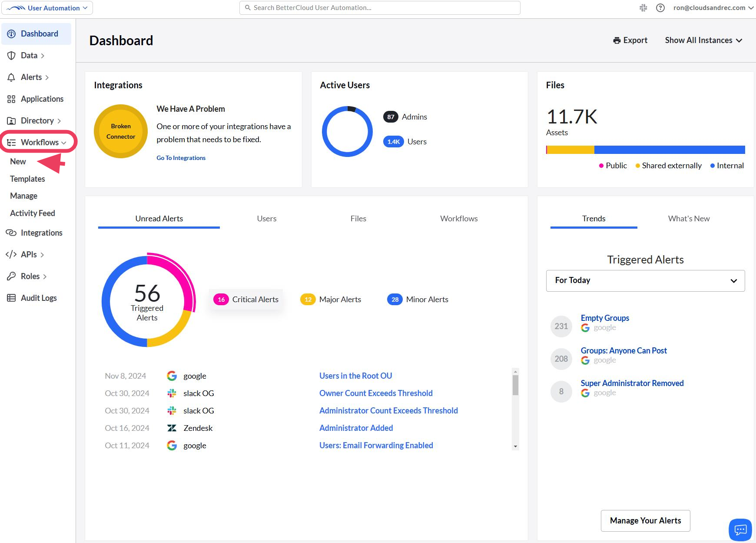
Task: Filter by 16 Critical Alerts
Action: pyautogui.click(x=246, y=300)
